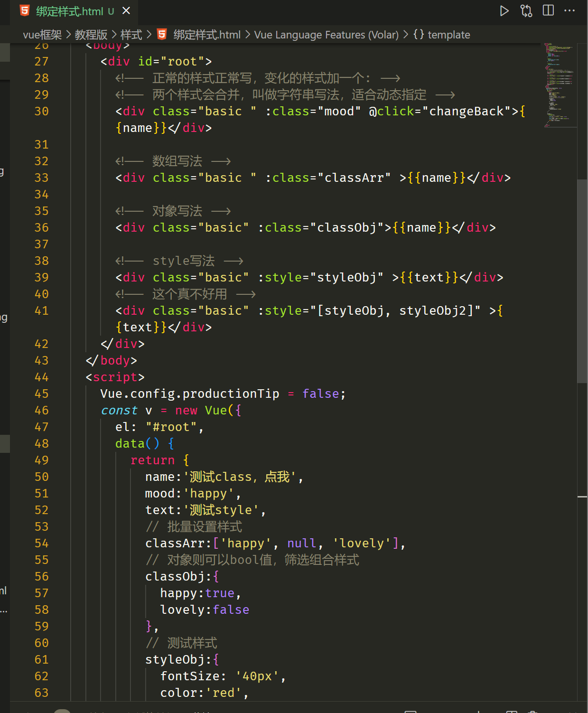
Task: Click :class="classArr" binding on line 33
Action: pyautogui.click(x=328, y=178)
